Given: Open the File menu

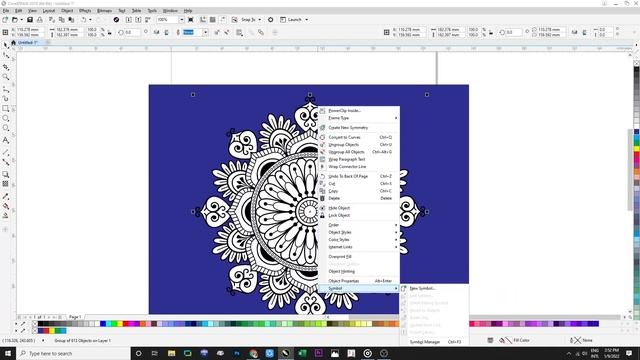Looking at the screenshot, I should coord(6,11).
